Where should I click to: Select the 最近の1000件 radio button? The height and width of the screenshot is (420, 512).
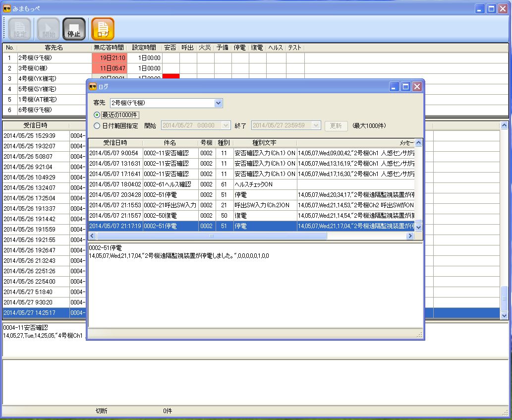tap(97, 115)
